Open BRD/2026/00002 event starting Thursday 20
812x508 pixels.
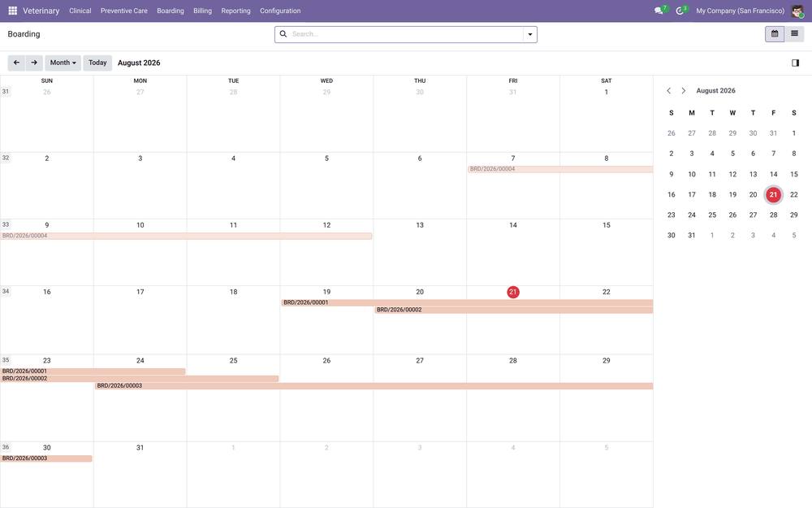514,310
